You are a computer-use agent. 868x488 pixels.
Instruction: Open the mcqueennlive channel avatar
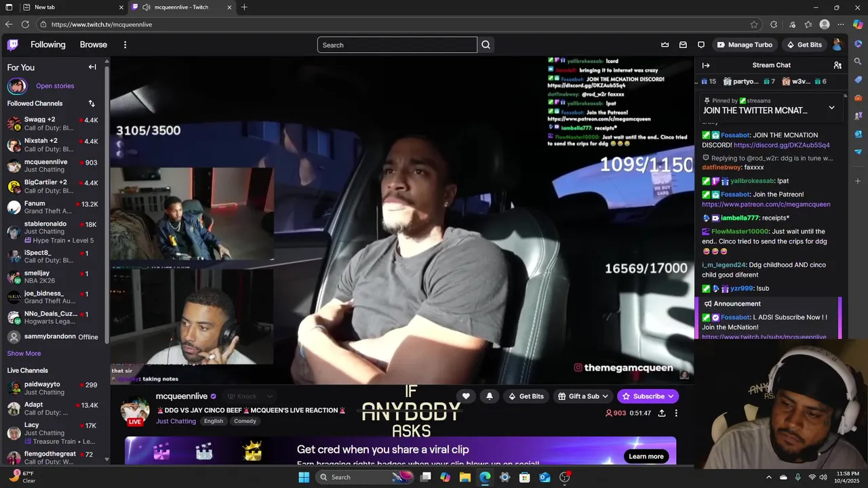[135, 410]
